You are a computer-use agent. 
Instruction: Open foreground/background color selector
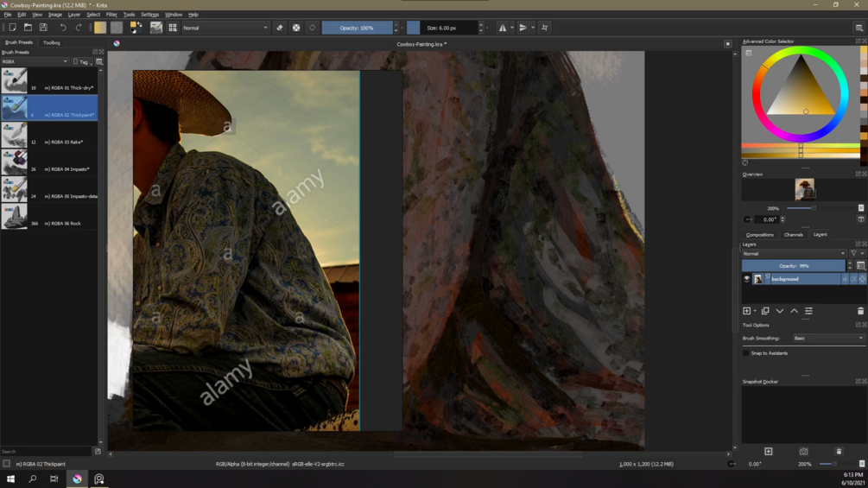click(x=136, y=27)
